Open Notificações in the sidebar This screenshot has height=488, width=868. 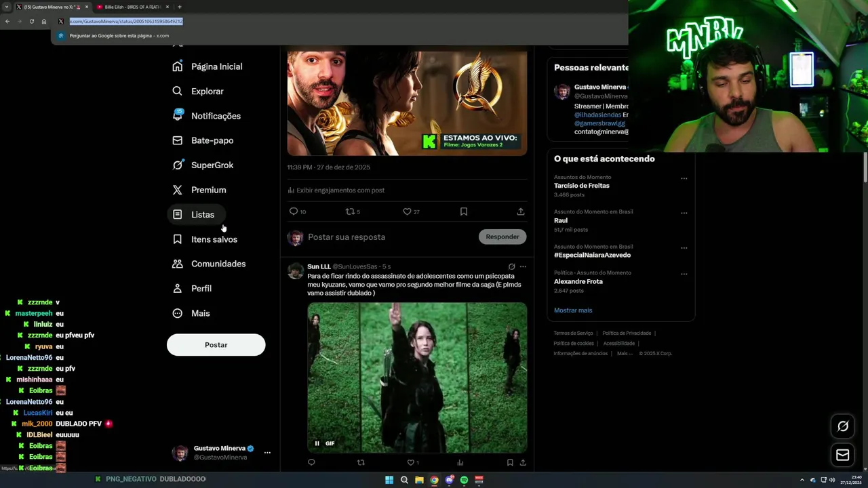(x=207, y=116)
